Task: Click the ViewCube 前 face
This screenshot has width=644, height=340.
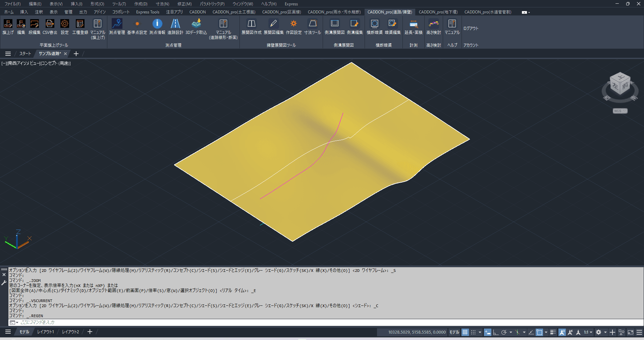Action: [x=625, y=86]
